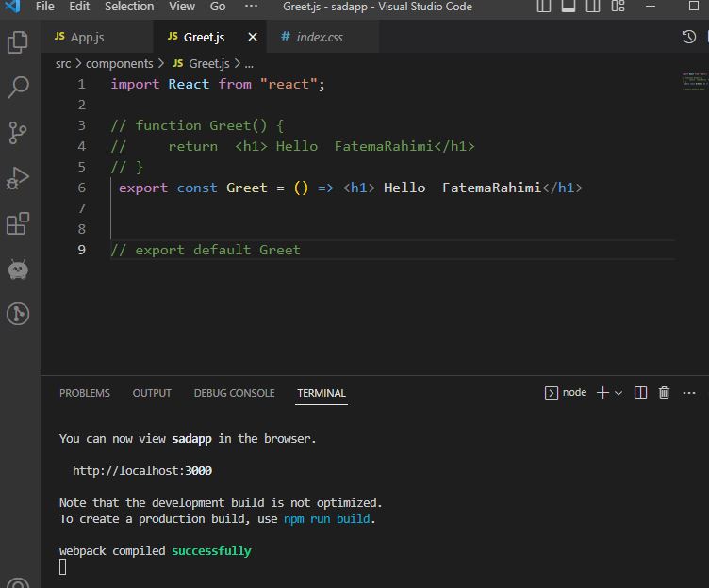Viewport: 709px width, 588px height.
Task: Toggle primary side bar layout icon
Action: point(544,7)
